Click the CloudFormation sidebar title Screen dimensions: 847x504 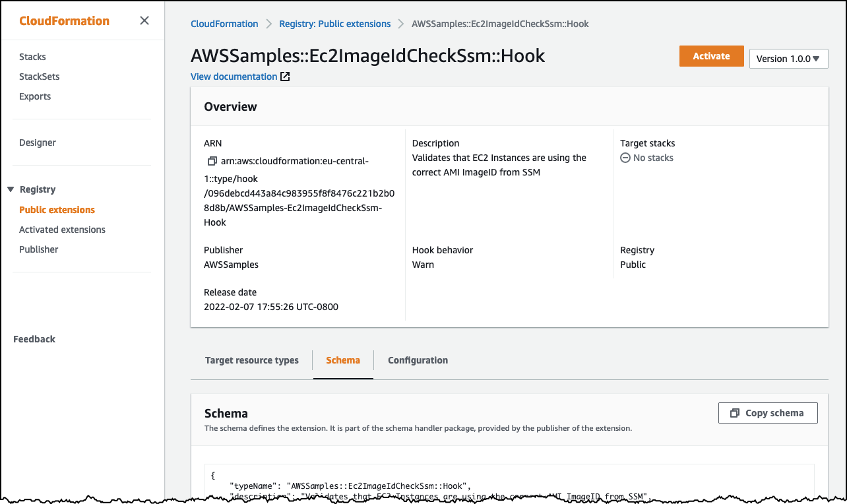click(x=64, y=20)
